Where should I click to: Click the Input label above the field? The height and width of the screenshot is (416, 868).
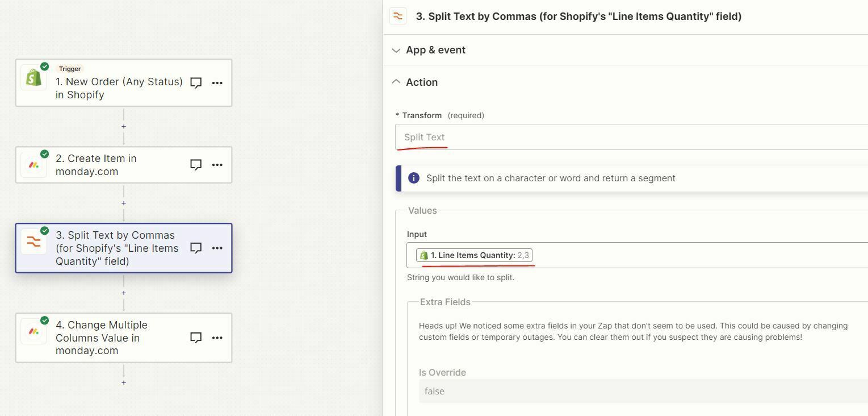coord(417,234)
